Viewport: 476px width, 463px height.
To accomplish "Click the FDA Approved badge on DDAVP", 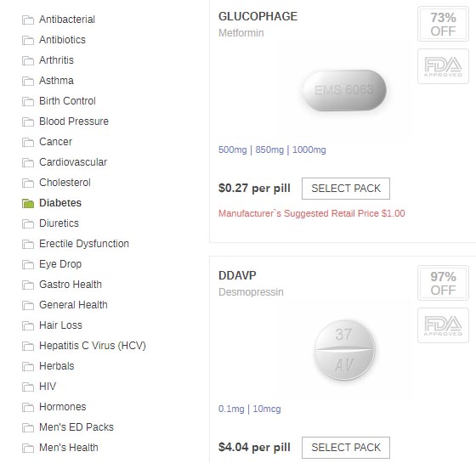I will pyautogui.click(x=443, y=325).
